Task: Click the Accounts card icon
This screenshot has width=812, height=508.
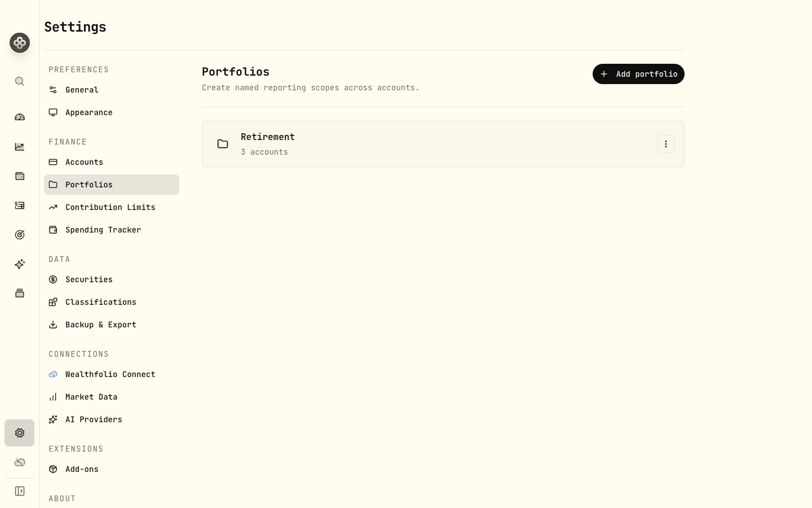Action: 53,162
